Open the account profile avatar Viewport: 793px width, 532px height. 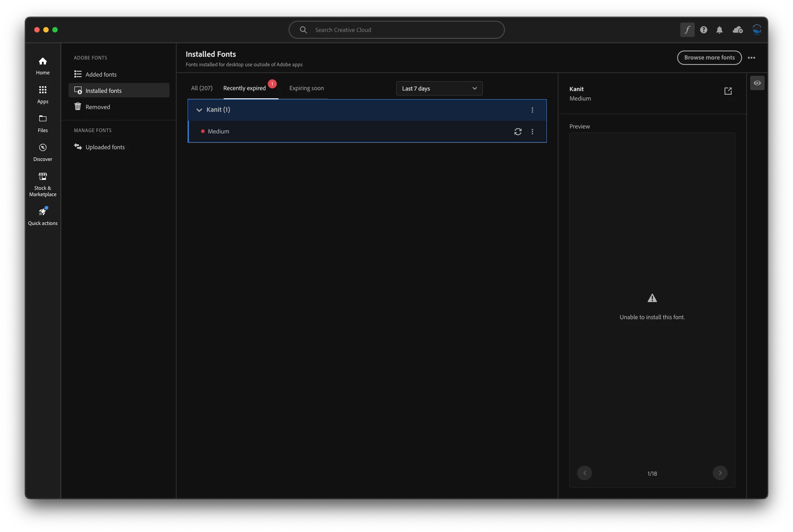point(757,30)
